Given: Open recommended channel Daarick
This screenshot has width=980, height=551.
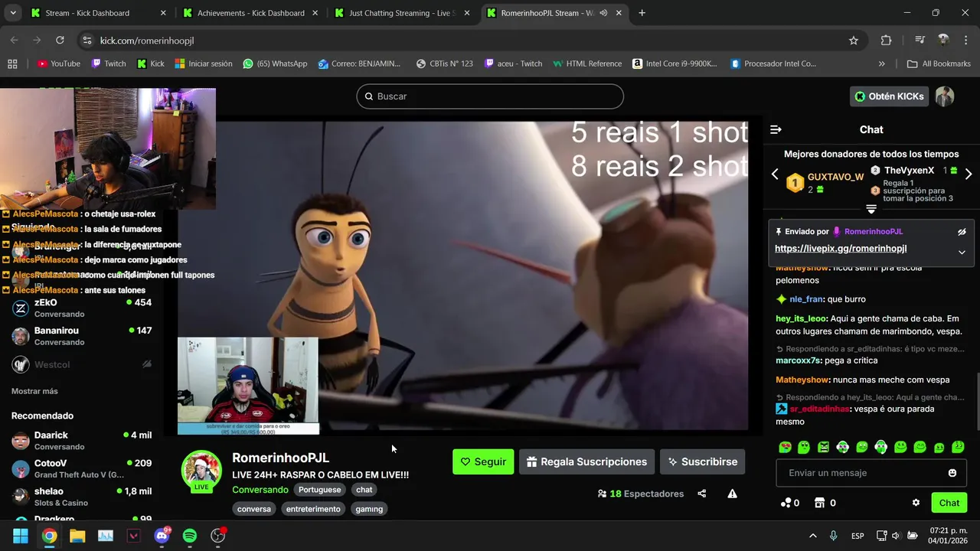Looking at the screenshot, I should (81, 440).
